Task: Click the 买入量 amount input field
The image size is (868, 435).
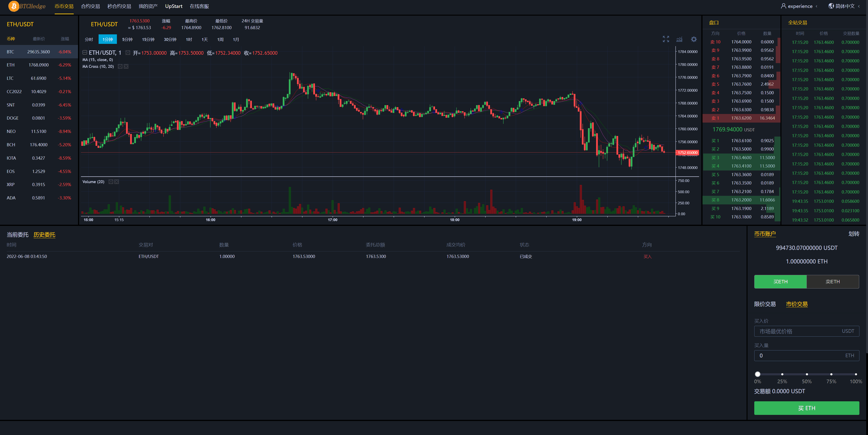Action: tap(806, 355)
